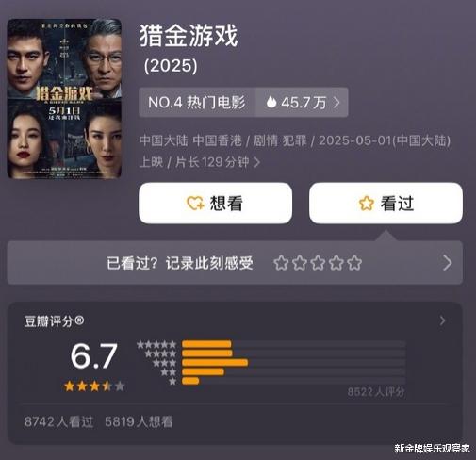Tap the ® mark next to 豆瓣评分

pyautogui.click(x=79, y=320)
